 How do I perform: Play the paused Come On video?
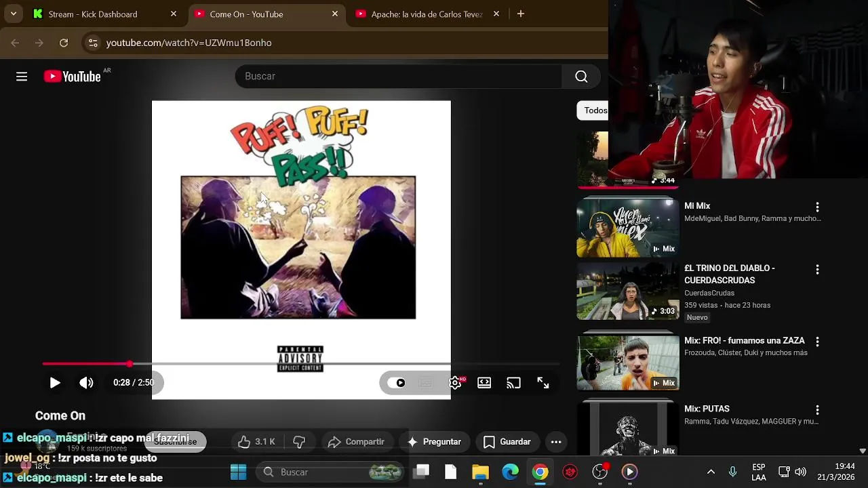55,383
